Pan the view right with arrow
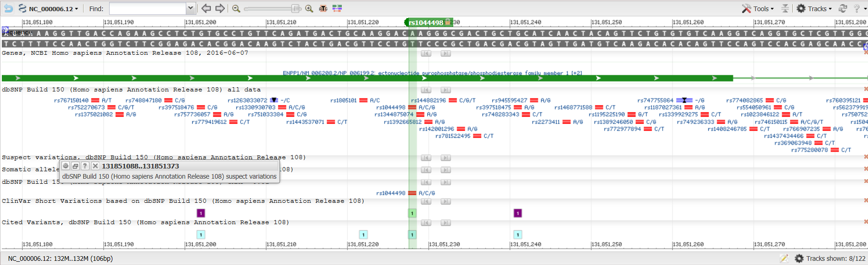This screenshot has height=265, width=868. 220,8
